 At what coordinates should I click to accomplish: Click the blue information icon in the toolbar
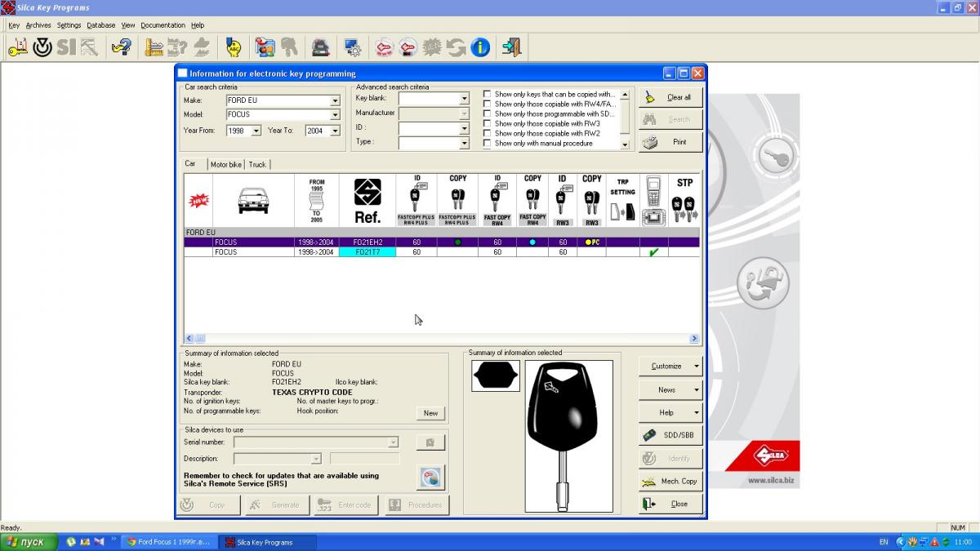coord(480,47)
